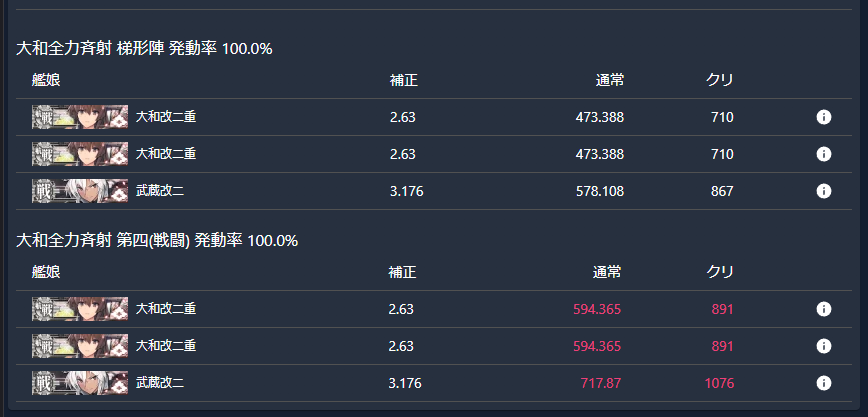
Task: Select 武蔵改二 banner image in 第四(戦闘) table
Action: tap(80, 383)
